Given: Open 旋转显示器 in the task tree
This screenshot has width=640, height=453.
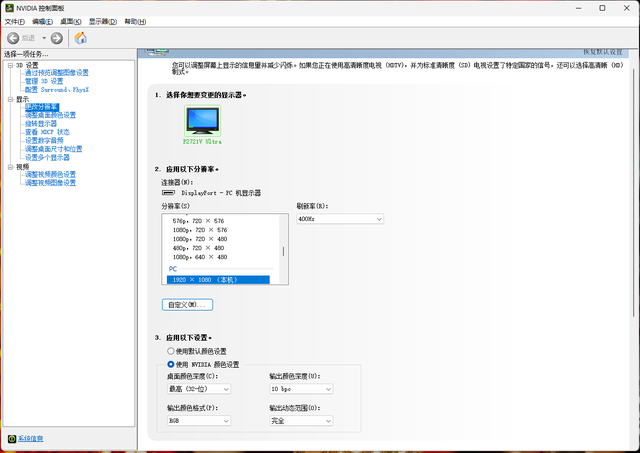Looking at the screenshot, I should [x=41, y=124].
